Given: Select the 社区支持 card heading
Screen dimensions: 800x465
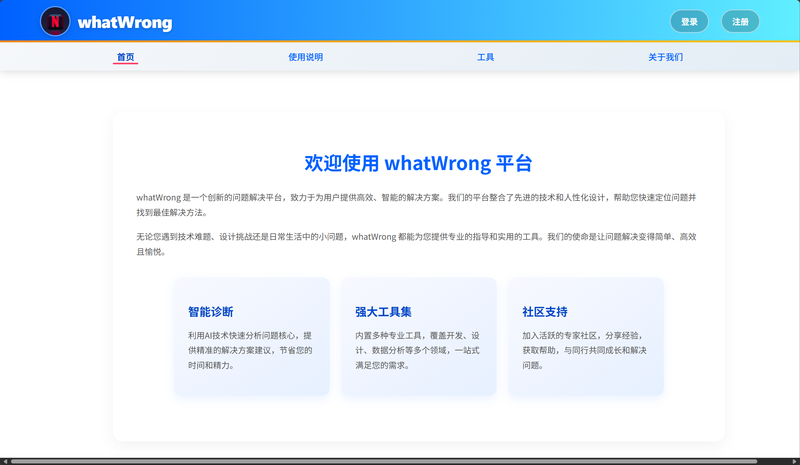Looking at the screenshot, I should tap(545, 312).
